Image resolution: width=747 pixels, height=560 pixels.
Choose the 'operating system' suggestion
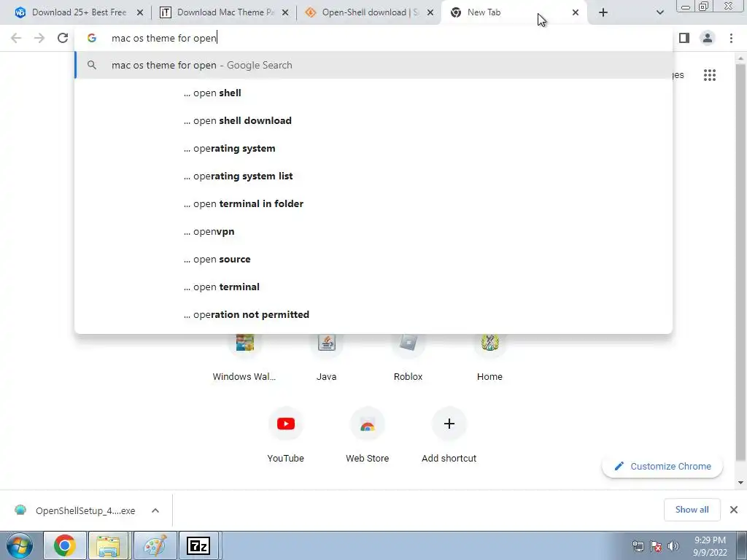[x=373, y=148]
